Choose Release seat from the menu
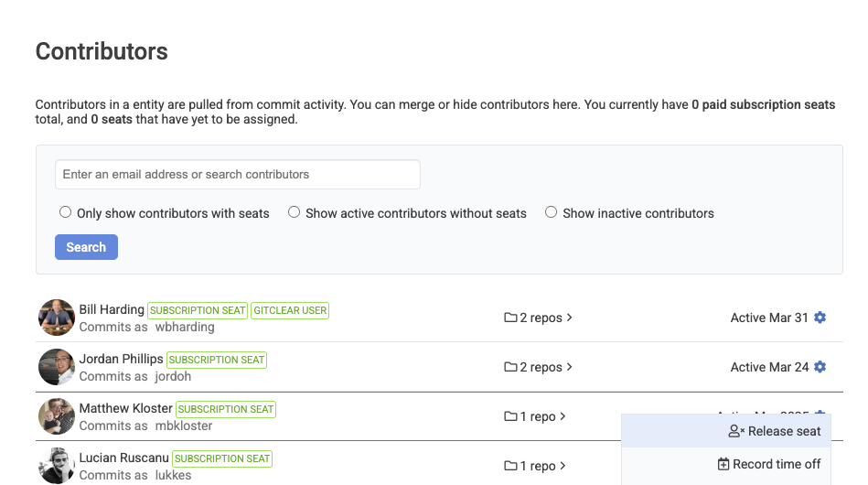Image resolution: width=868 pixels, height=485 pixels. click(775, 431)
